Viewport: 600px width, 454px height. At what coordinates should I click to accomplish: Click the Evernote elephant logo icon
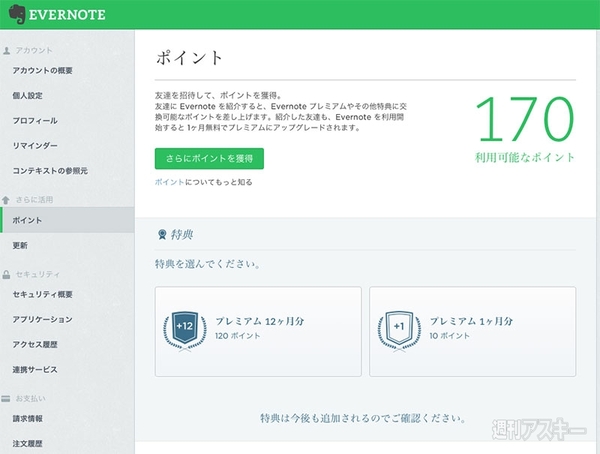point(17,15)
